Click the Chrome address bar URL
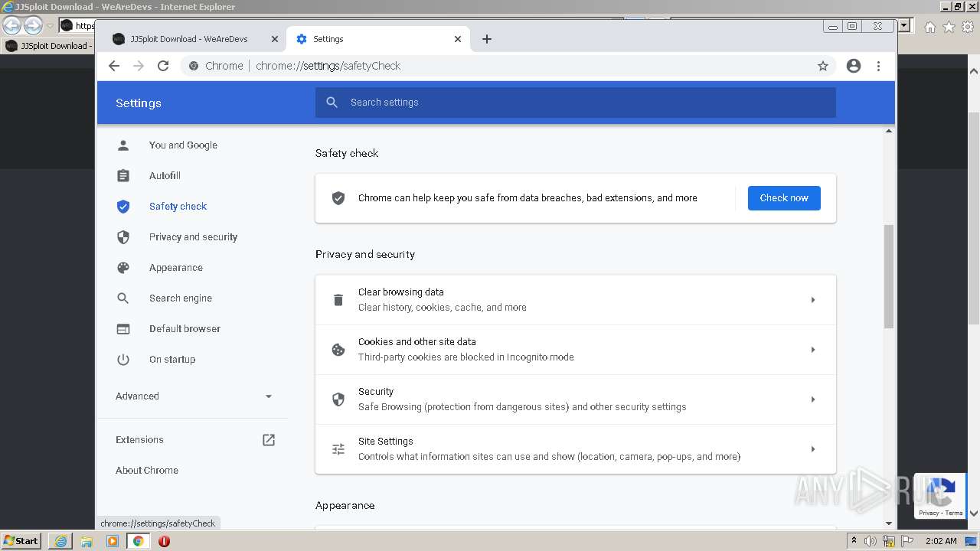The image size is (980, 551). (x=328, y=66)
